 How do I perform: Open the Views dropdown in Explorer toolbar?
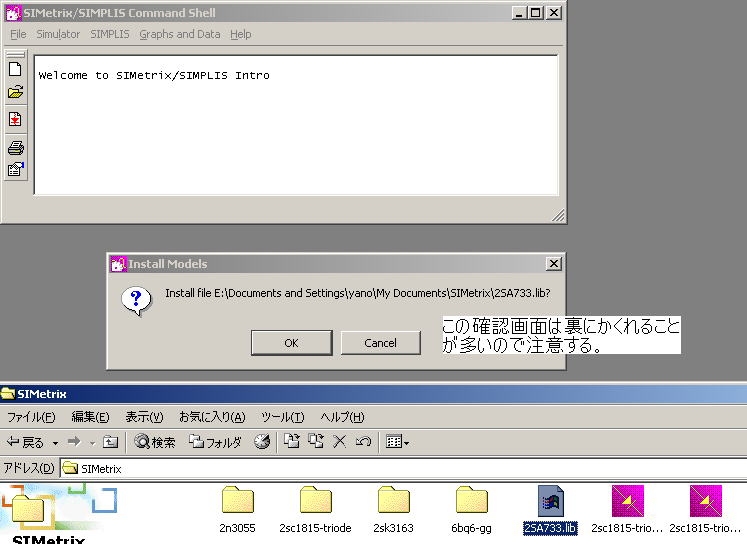(397, 442)
